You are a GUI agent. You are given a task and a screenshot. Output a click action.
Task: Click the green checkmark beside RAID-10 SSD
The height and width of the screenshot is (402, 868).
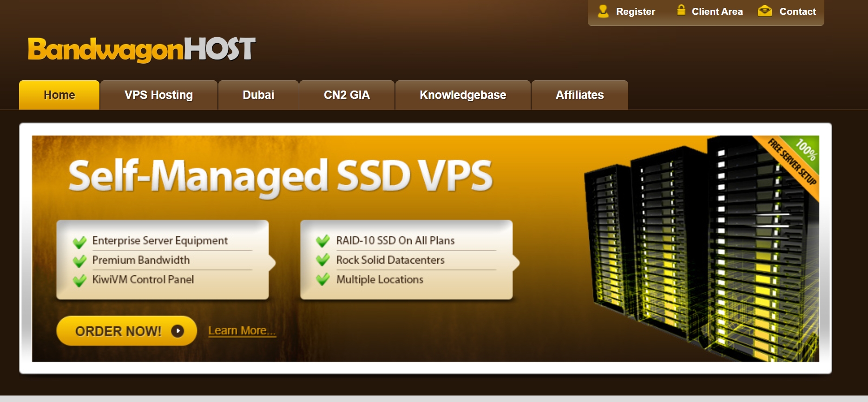[322, 241]
